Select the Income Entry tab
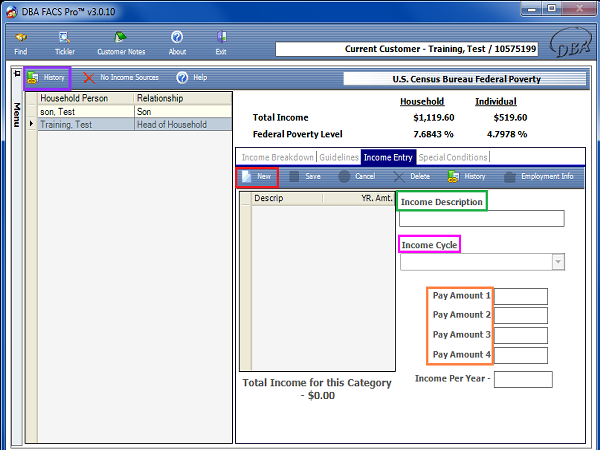The image size is (600, 450). coord(388,157)
